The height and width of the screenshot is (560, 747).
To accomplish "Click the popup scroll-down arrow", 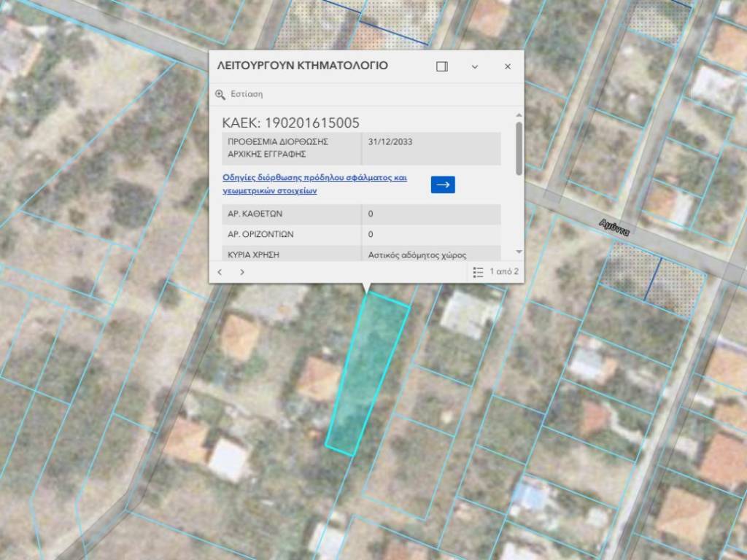I will (x=519, y=252).
